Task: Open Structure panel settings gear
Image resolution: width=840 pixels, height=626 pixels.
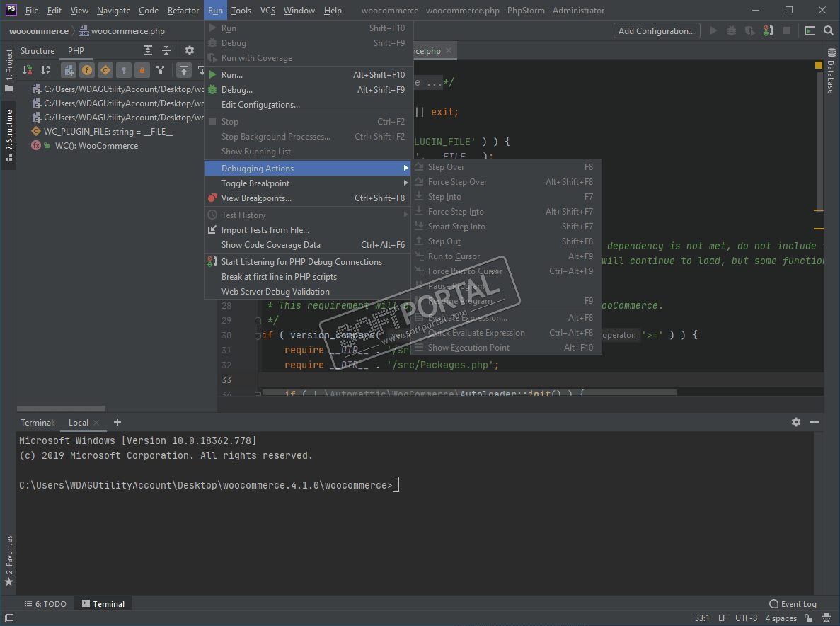Action: pos(190,50)
